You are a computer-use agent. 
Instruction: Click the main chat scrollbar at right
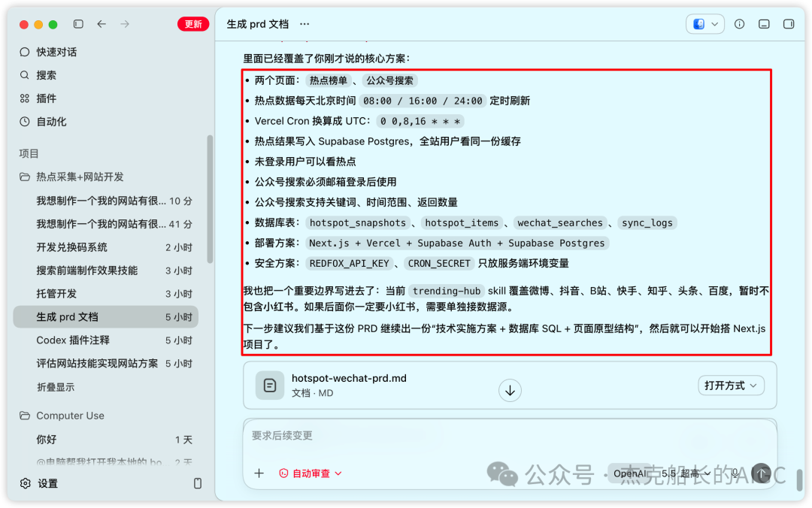(799, 480)
